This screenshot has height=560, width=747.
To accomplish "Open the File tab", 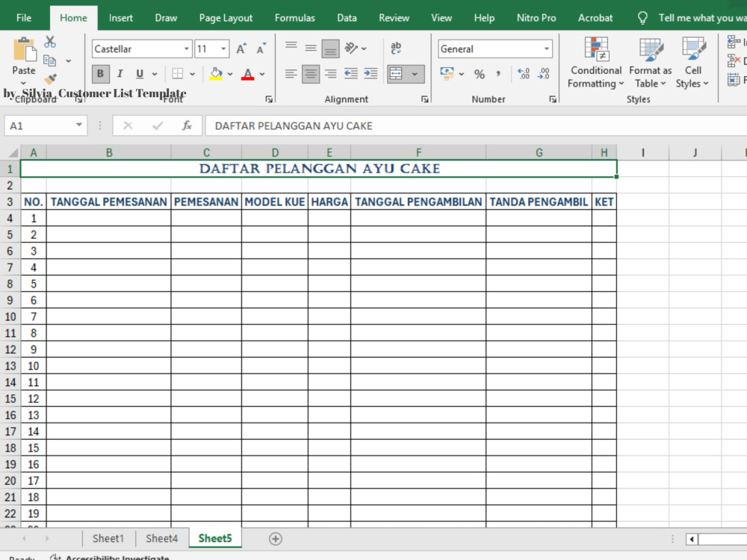I will coord(24,18).
